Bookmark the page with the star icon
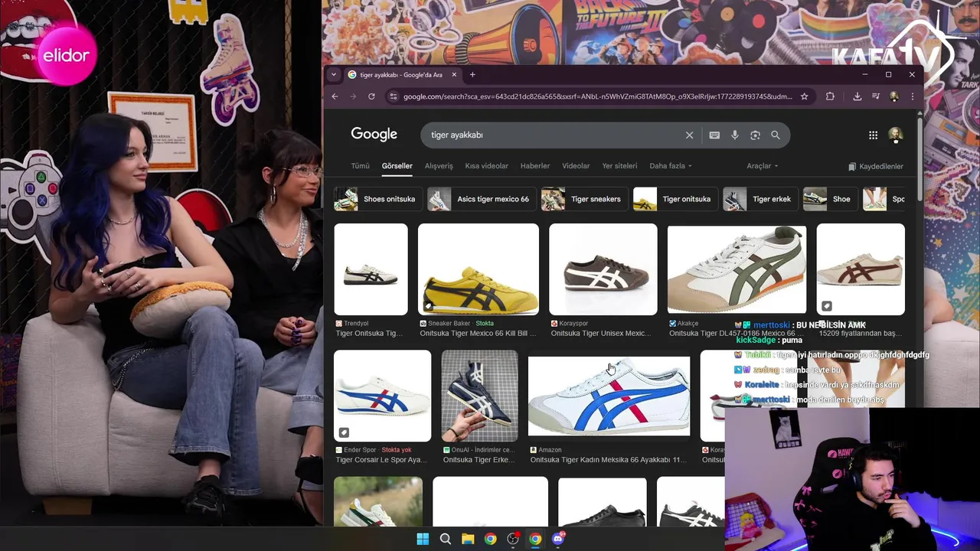 pyautogui.click(x=804, y=96)
